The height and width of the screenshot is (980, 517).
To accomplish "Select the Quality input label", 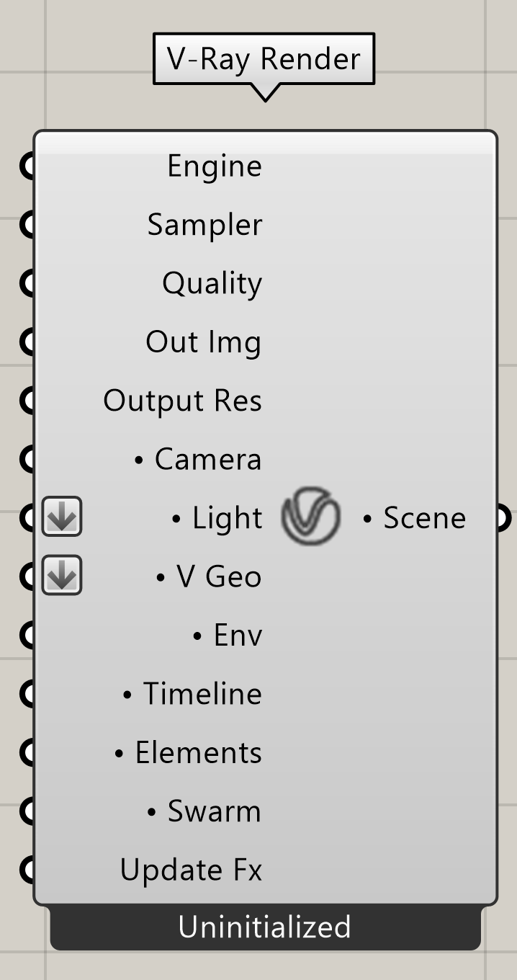I will [x=212, y=284].
